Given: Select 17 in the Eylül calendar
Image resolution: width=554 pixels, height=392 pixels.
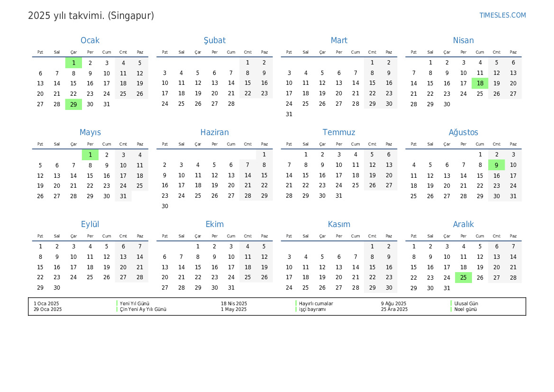Looking at the screenshot, I should [x=73, y=267].
